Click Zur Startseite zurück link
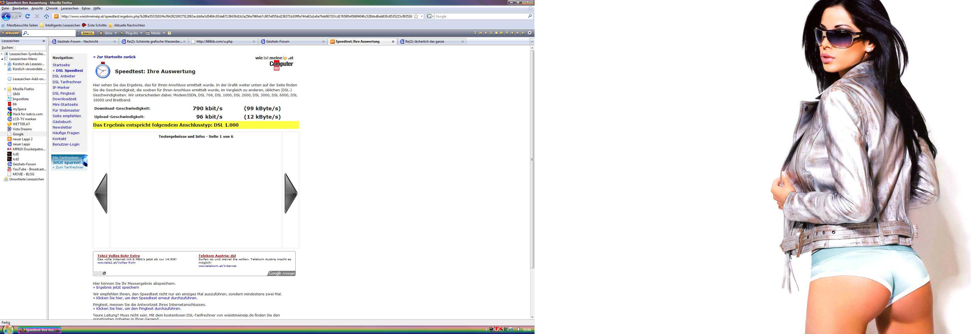The height and width of the screenshot is (334, 980). coord(114,57)
